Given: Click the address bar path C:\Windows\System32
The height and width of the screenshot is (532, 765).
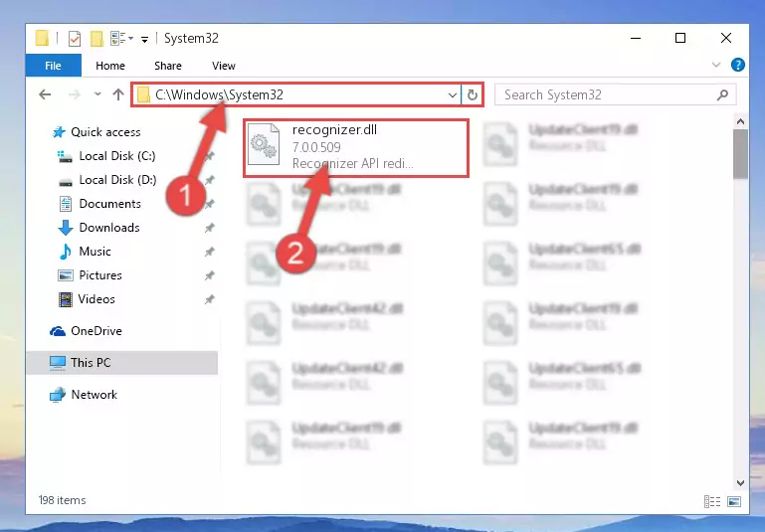Looking at the screenshot, I should click(x=219, y=94).
